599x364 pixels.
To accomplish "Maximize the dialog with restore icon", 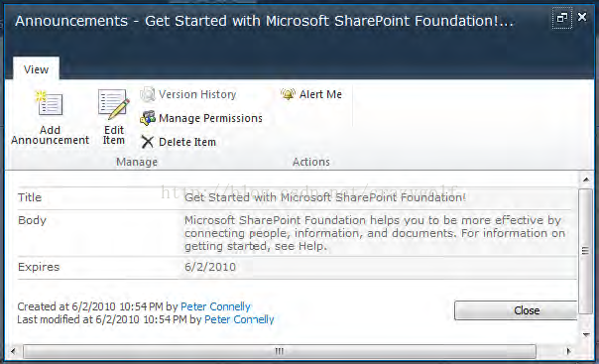I will [x=561, y=18].
